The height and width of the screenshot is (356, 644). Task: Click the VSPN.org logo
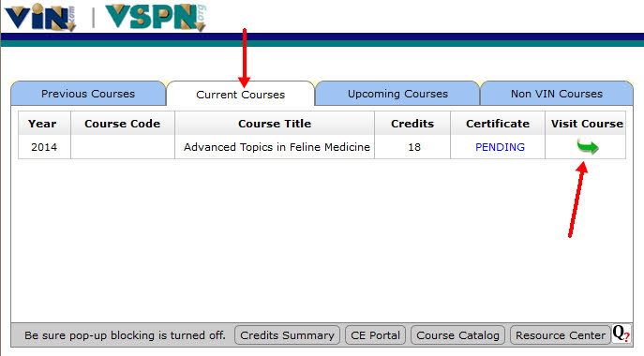(x=156, y=17)
